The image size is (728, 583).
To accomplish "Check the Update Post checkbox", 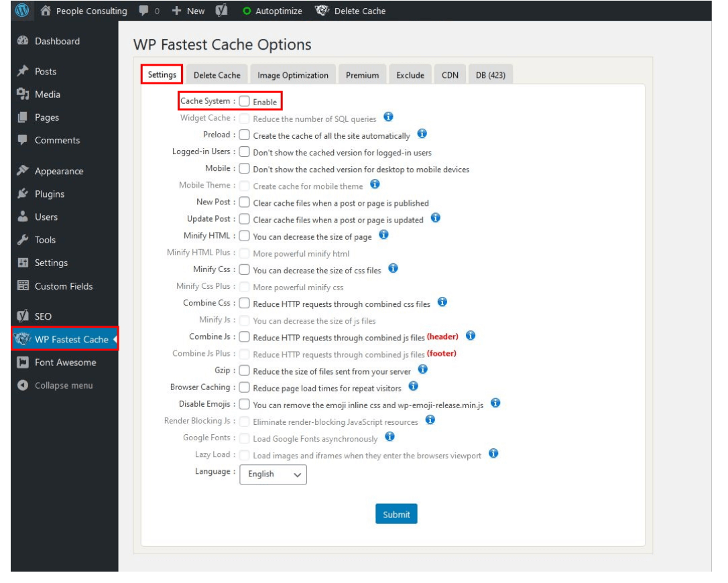I will click(244, 219).
